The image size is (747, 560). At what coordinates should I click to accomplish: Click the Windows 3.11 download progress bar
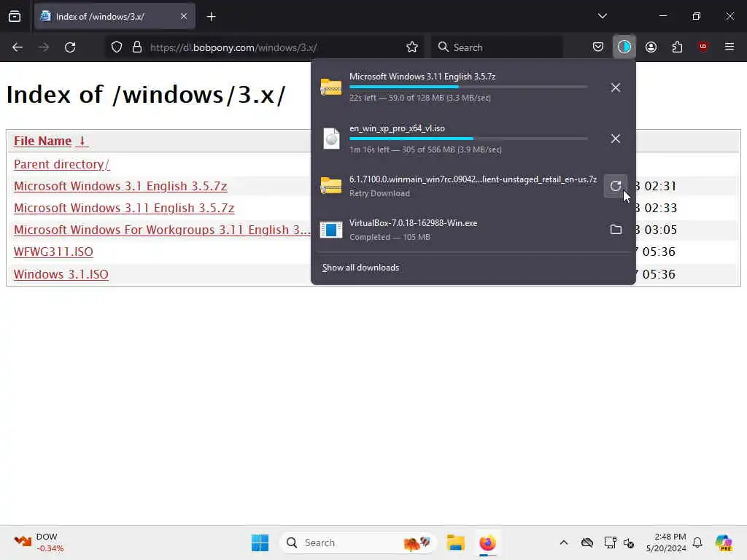[468, 87]
